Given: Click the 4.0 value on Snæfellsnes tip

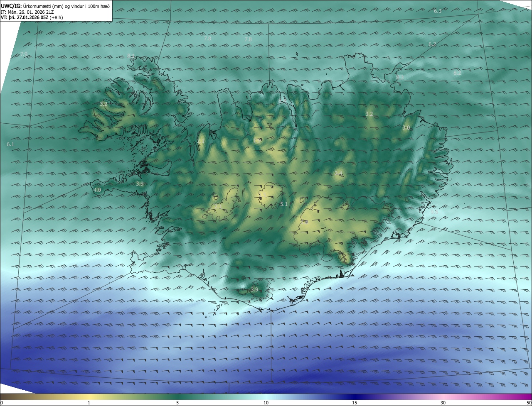Looking at the screenshot, I should (97, 190).
